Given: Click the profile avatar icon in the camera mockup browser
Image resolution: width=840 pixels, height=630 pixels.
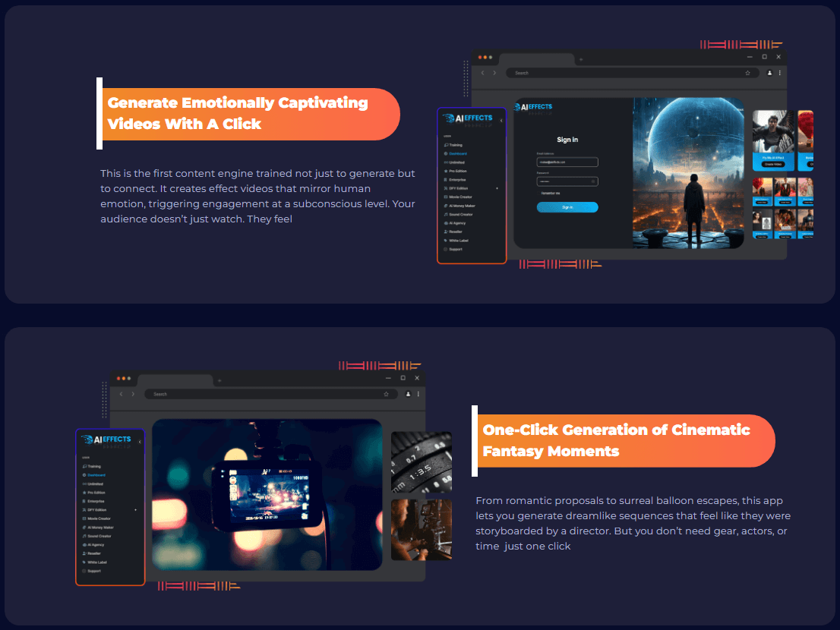Looking at the screenshot, I should pos(409,394).
